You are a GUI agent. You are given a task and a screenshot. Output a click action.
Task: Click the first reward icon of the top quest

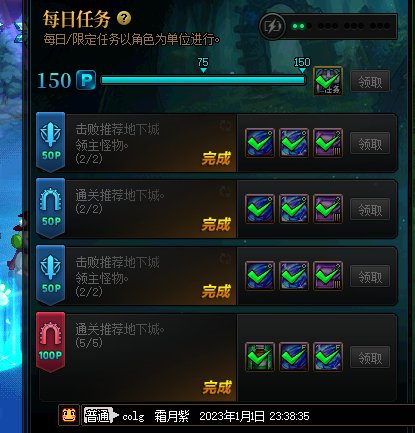pos(260,143)
